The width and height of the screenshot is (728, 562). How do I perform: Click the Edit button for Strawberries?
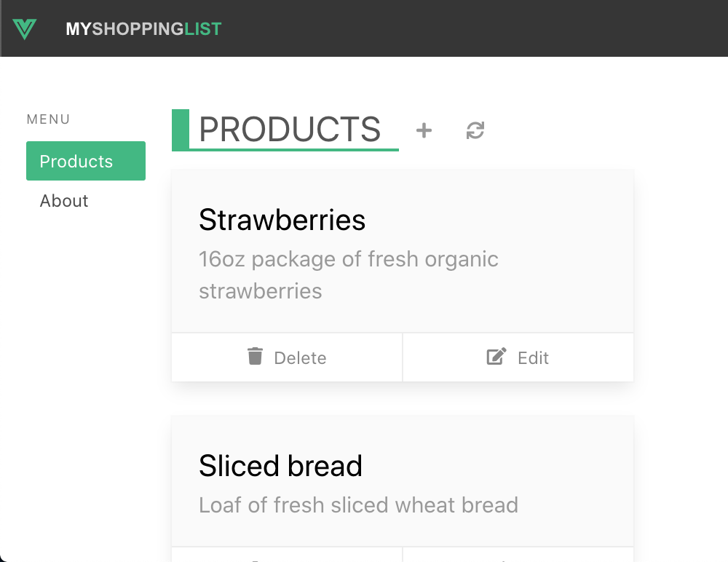(x=518, y=357)
